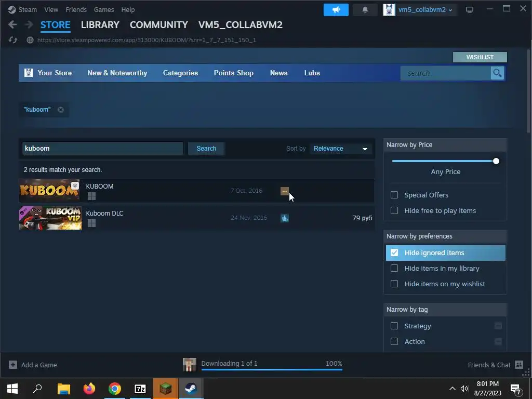Exclude the Strategy tag with its minus button
Viewport: 532px width, 399px height.
pos(498,326)
